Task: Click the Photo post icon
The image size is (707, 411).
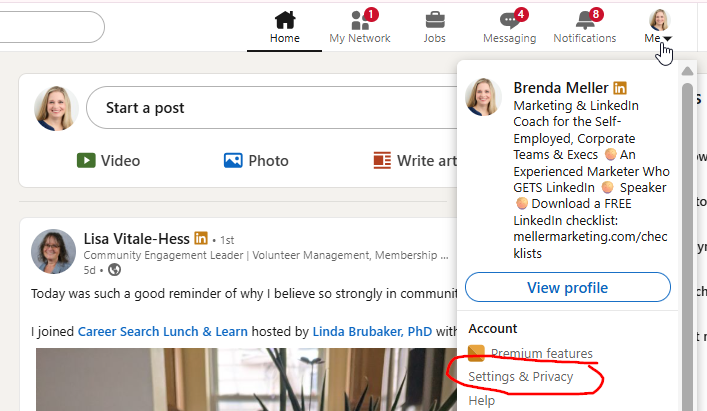Action: [233, 160]
